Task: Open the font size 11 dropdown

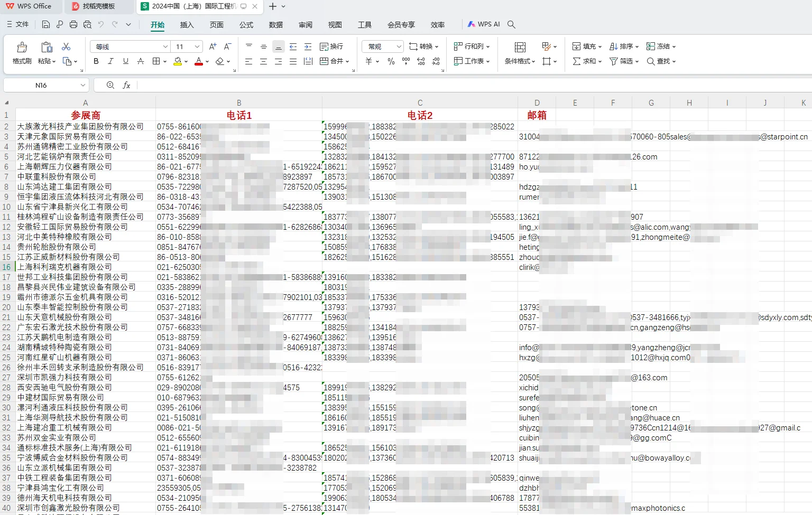Action: point(197,46)
